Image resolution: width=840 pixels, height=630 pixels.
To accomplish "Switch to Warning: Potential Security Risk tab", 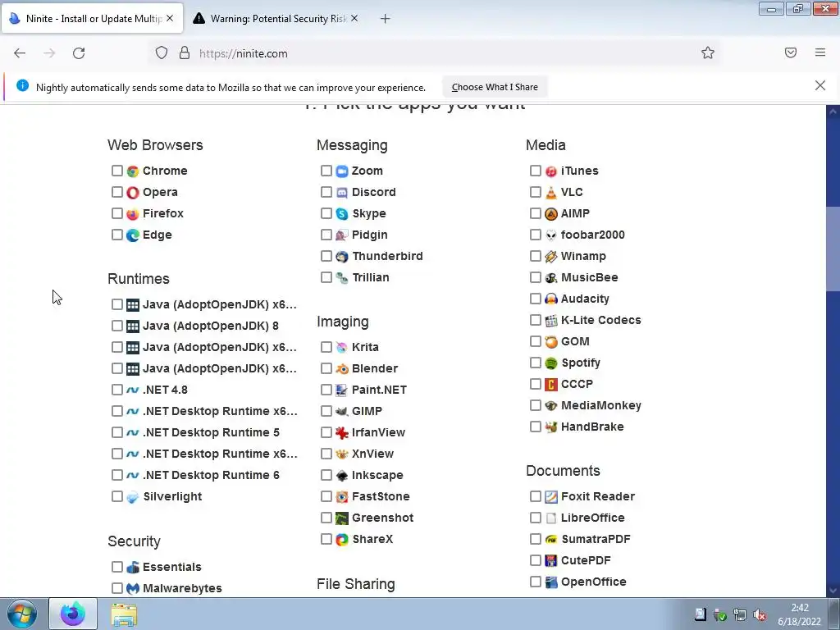I will 277,18.
